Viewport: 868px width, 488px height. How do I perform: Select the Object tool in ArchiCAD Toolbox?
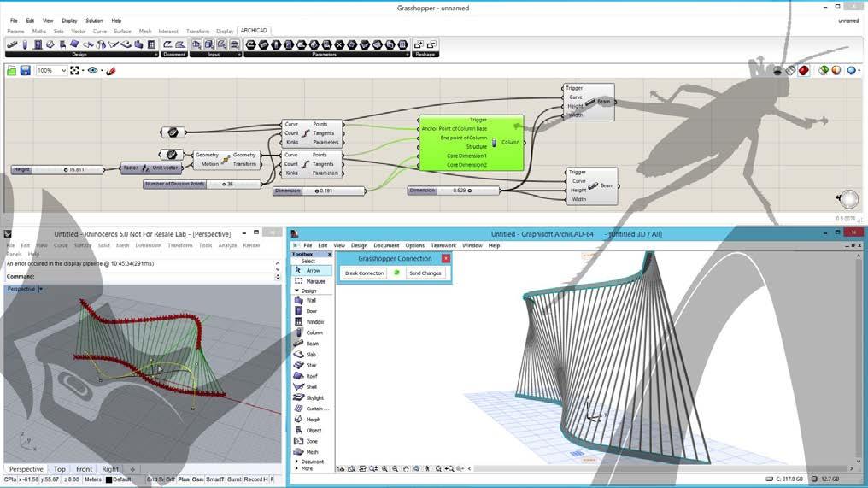click(312, 431)
